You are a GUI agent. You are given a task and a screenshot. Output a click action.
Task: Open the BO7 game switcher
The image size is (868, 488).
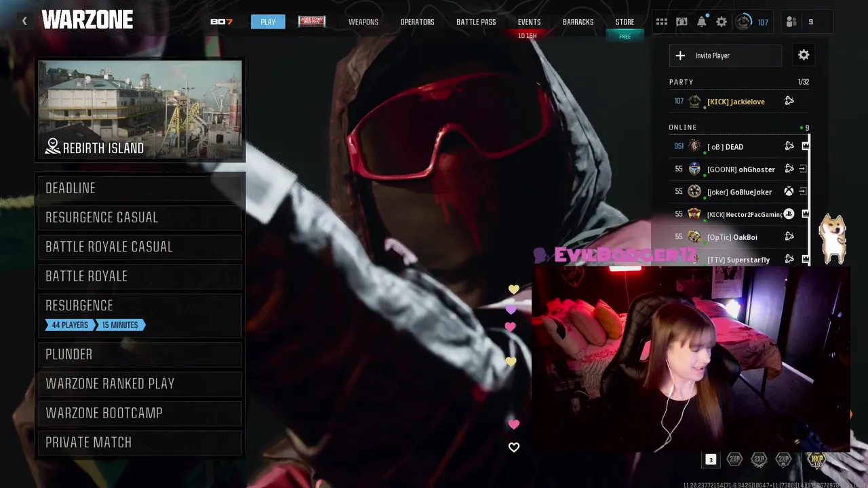[221, 22]
